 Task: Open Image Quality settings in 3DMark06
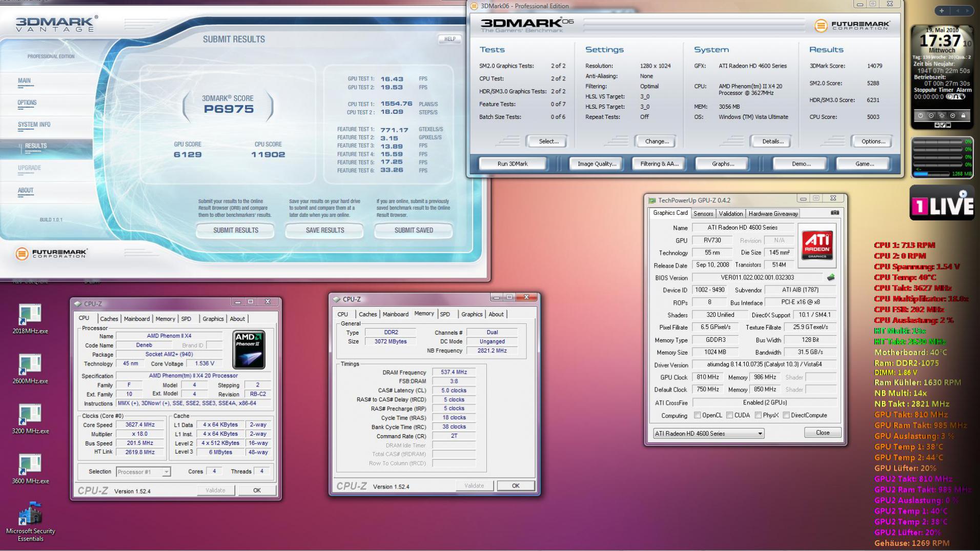(x=597, y=164)
